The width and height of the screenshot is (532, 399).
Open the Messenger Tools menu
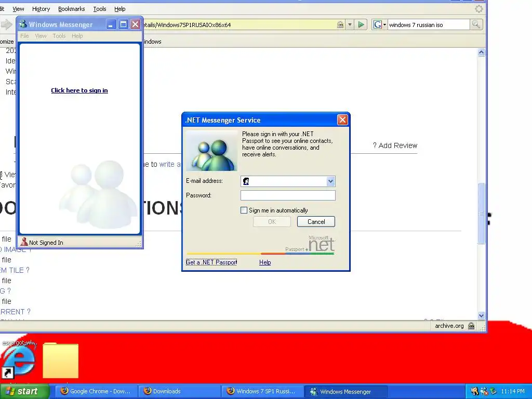(x=59, y=36)
